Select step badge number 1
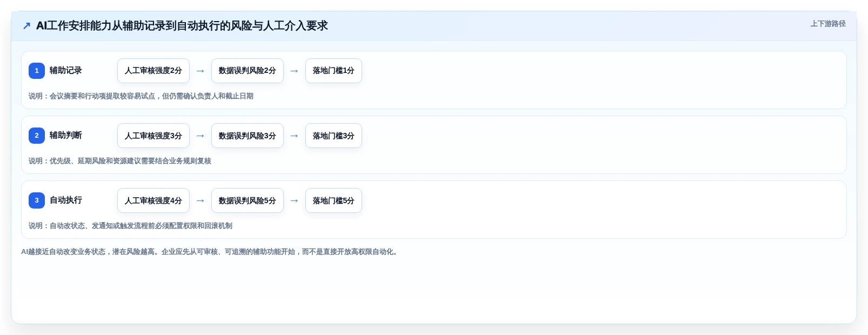Image resolution: width=868 pixels, height=335 pixels. pyautogui.click(x=37, y=71)
